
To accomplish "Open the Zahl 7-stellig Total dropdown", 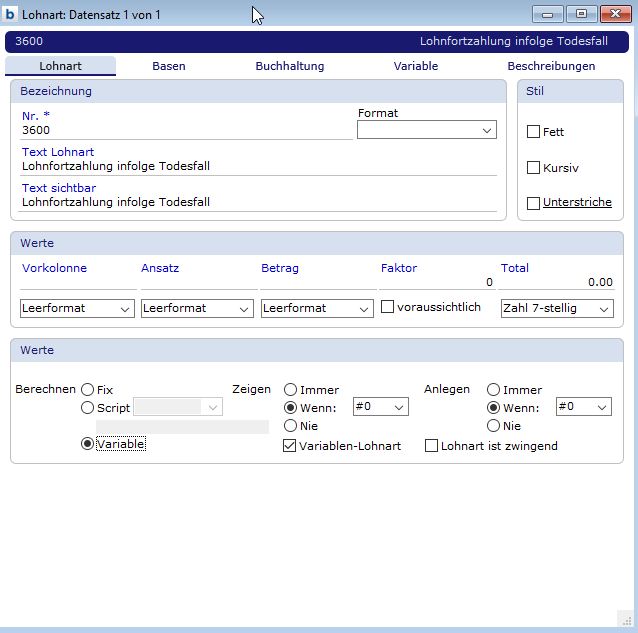I will [557, 309].
